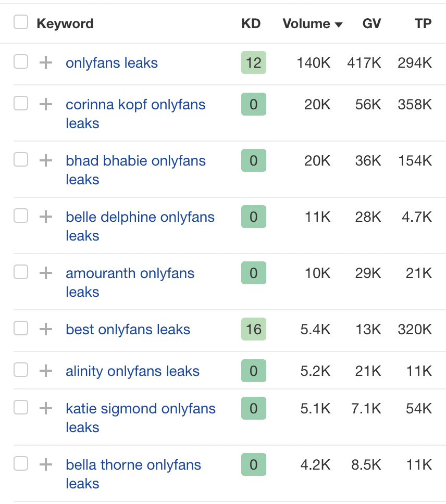Image resolution: width=446 pixels, height=504 pixels.
Task: Click the Keyword column header
Action: pyautogui.click(x=65, y=24)
